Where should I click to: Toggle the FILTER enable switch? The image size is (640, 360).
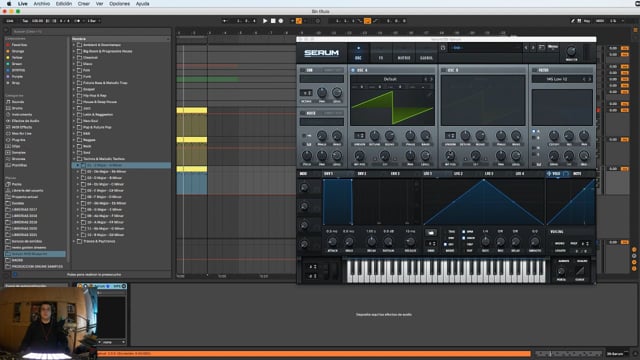coord(535,70)
